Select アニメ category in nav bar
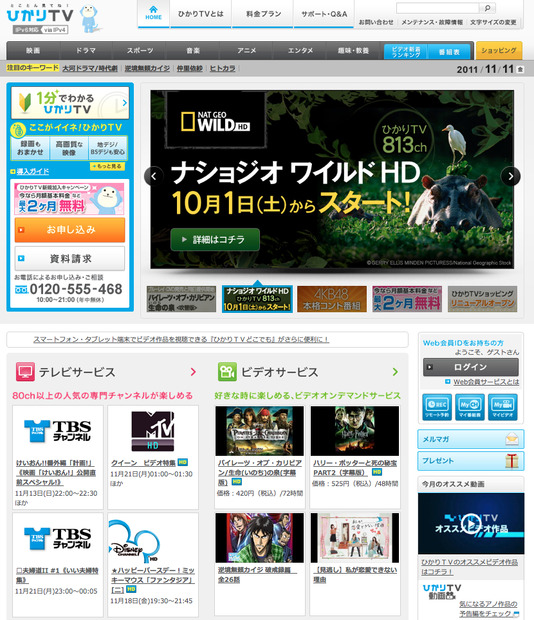Viewport: 534px width, 620px height. pos(247,51)
